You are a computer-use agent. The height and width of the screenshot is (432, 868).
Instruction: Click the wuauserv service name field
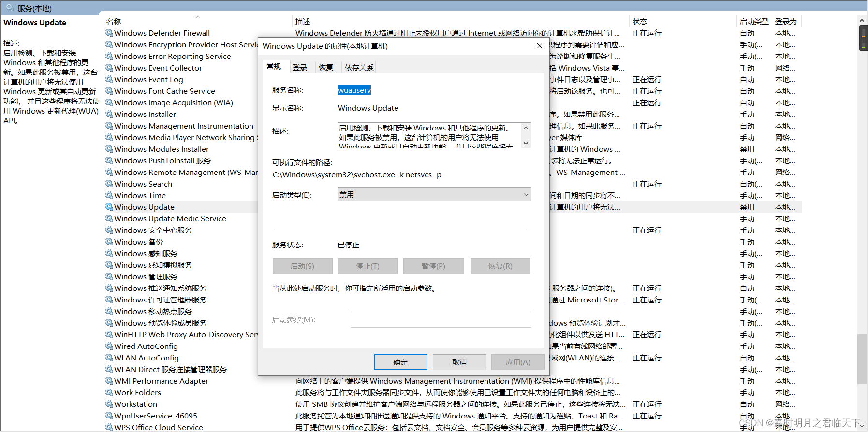click(354, 90)
